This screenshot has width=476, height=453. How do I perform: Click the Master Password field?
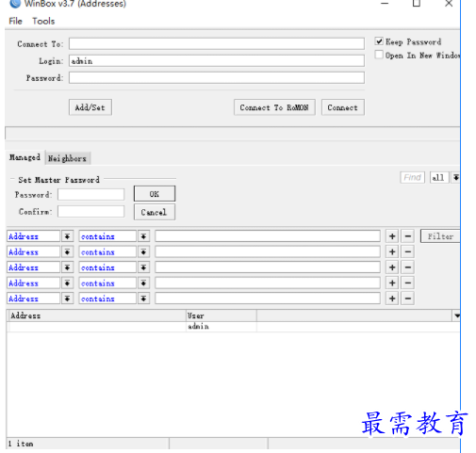click(90, 194)
